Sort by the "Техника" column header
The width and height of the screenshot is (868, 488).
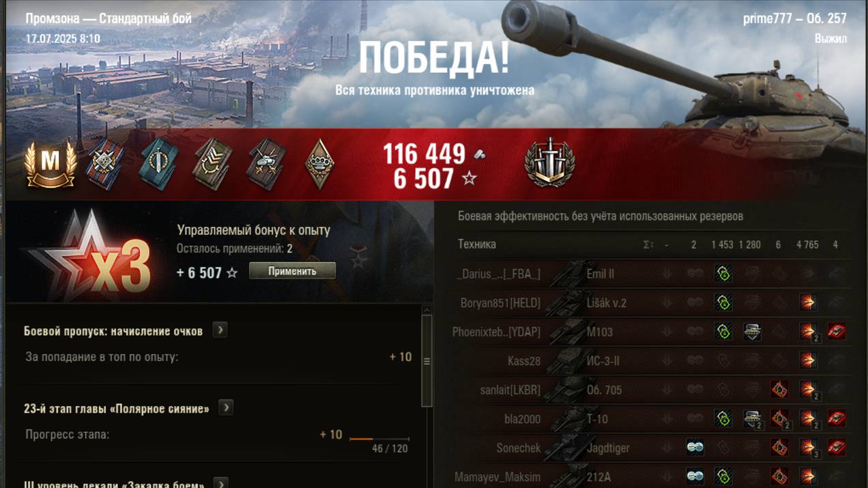(477, 244)
